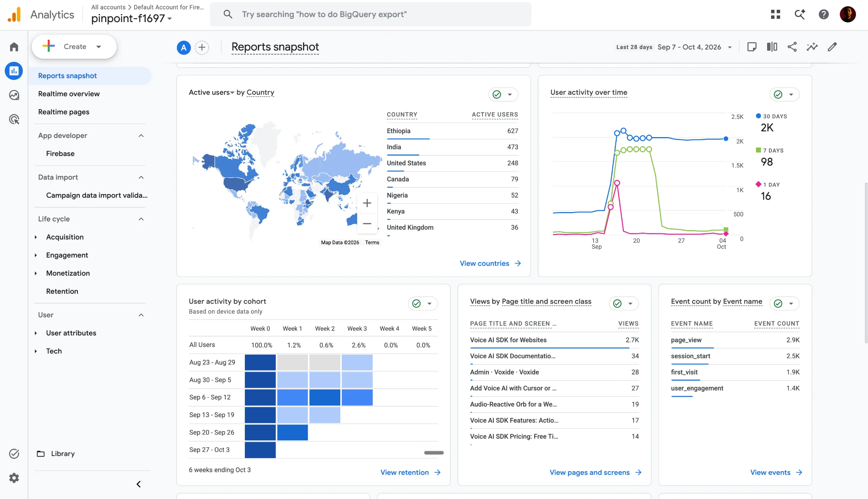The image size is (868, 499).
Task: Collapse the Life cycle section
Action: point(141,219)
